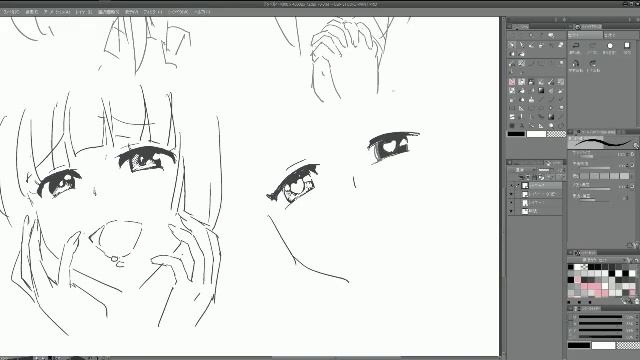Click the speech-bubble magnifier icon atop tool palette
Viewport: 640px width, 360px height.
pos(551,36)
